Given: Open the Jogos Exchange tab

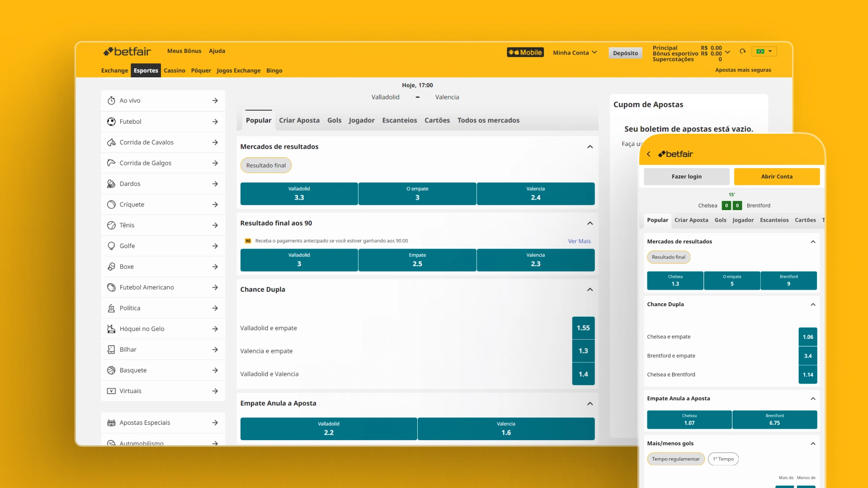Looking at the screenshot, I should pos(239,70).
